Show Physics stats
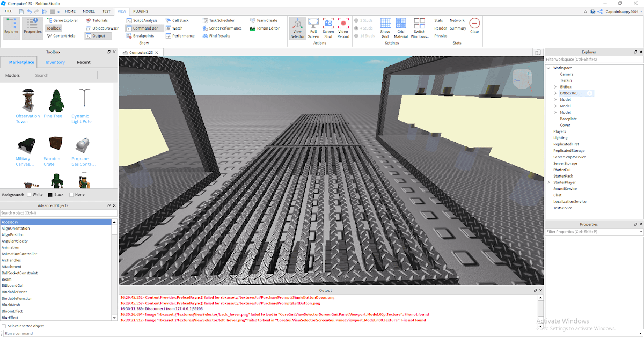The width and height of the screenshot is (644, 338). click(x=441, y=36)
